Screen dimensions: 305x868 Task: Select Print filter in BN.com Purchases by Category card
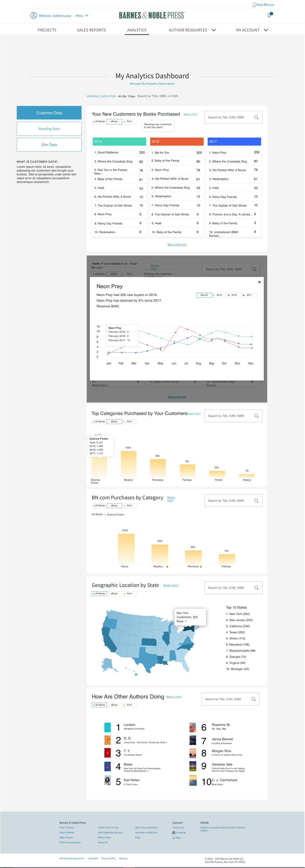(x=129, y=506)
